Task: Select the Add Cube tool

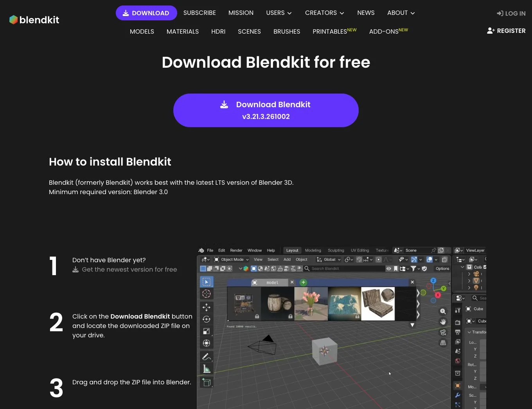Action: [207, 382]
